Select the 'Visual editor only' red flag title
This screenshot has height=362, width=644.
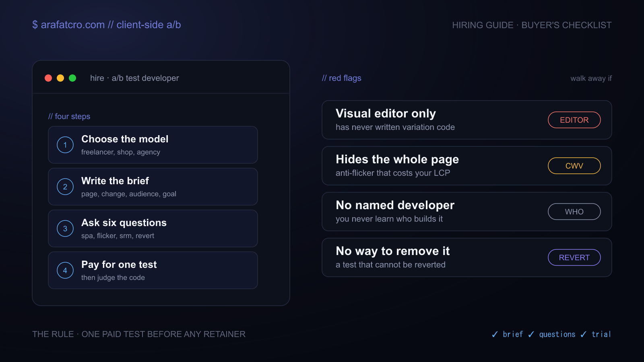coord(386,113)
